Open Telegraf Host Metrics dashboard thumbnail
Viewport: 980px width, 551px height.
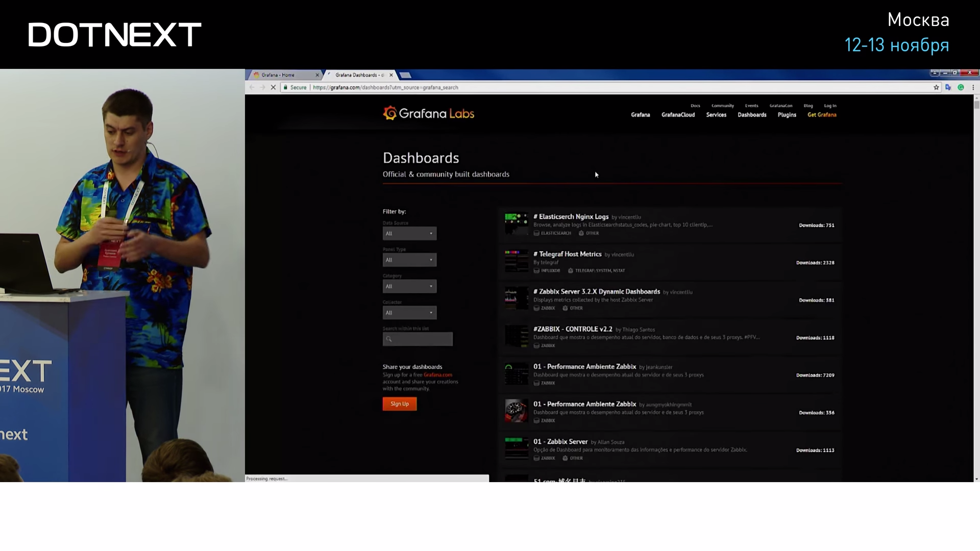point(516,261)
